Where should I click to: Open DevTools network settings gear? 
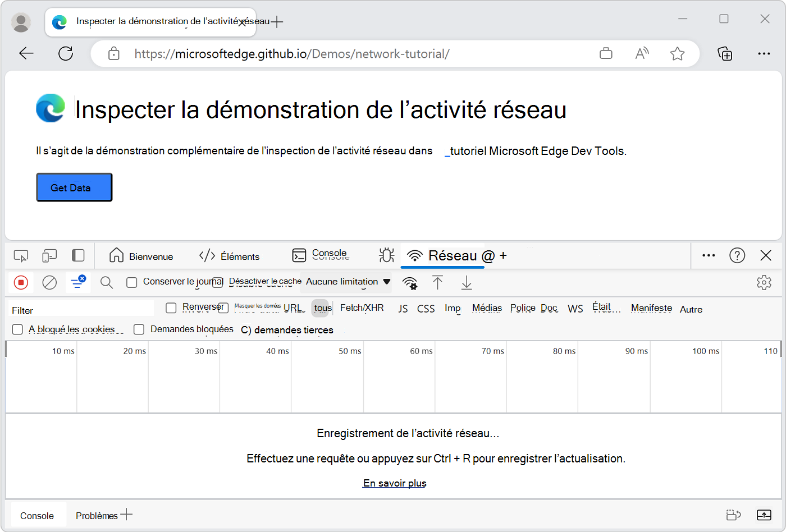click(764, 282)
